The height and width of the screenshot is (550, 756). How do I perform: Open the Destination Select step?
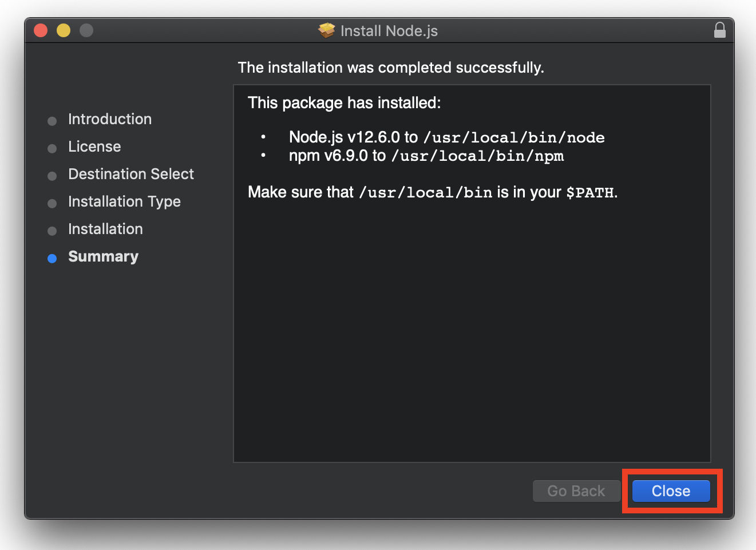tap(130, 174)
